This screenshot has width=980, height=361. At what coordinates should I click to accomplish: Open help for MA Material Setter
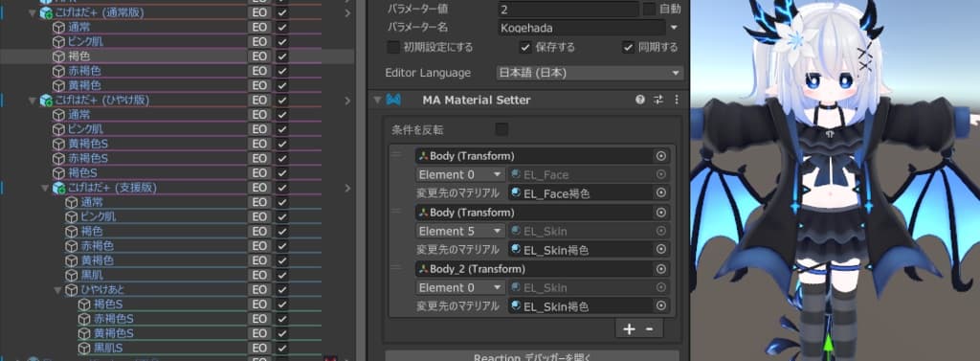(x=640, y=100)
